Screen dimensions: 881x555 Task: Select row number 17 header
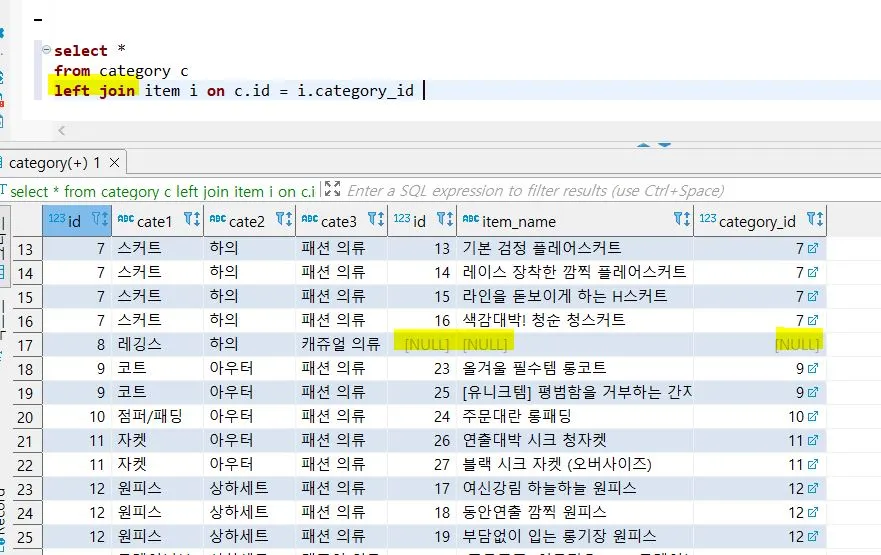pyautogui.click(x=26, y=344)
